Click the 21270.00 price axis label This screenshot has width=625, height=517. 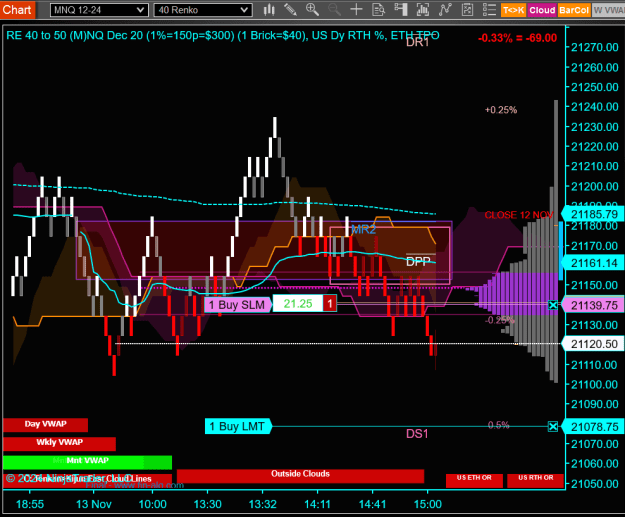click(595, 47)
